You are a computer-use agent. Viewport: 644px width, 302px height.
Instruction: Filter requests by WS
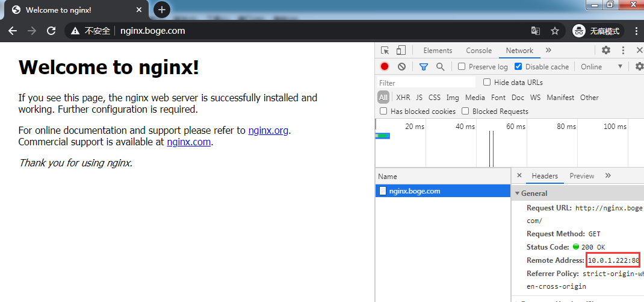tap(536, 98)
